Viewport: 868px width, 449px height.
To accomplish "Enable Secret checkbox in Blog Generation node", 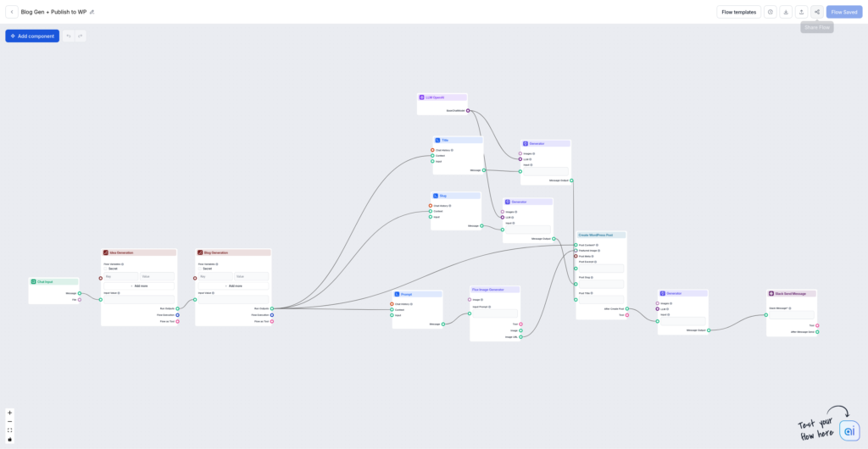I will coord(200,269).
